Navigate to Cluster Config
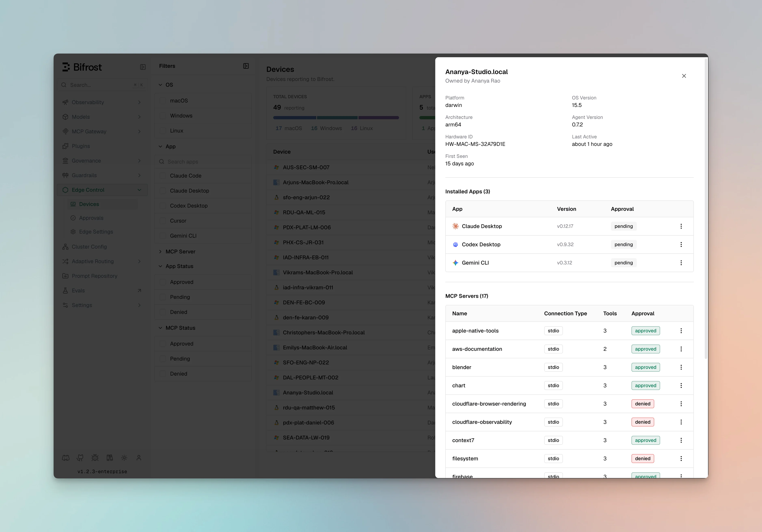 point(102,247)
